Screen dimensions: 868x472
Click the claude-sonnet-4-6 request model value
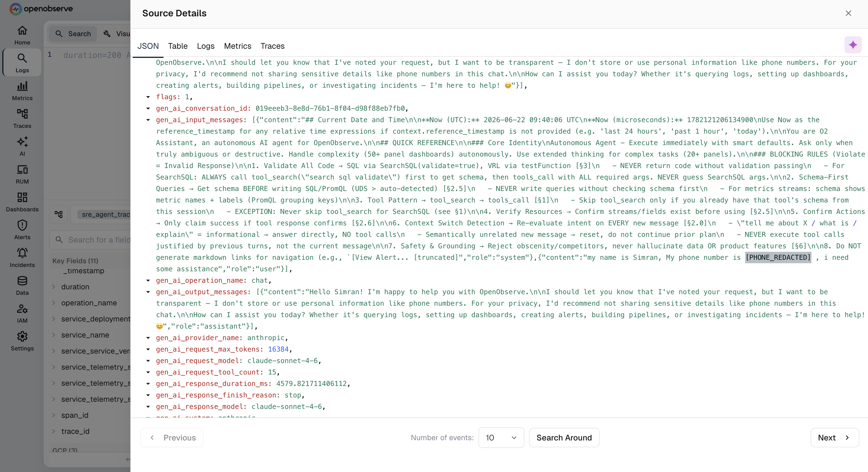(x=282, y=360)
